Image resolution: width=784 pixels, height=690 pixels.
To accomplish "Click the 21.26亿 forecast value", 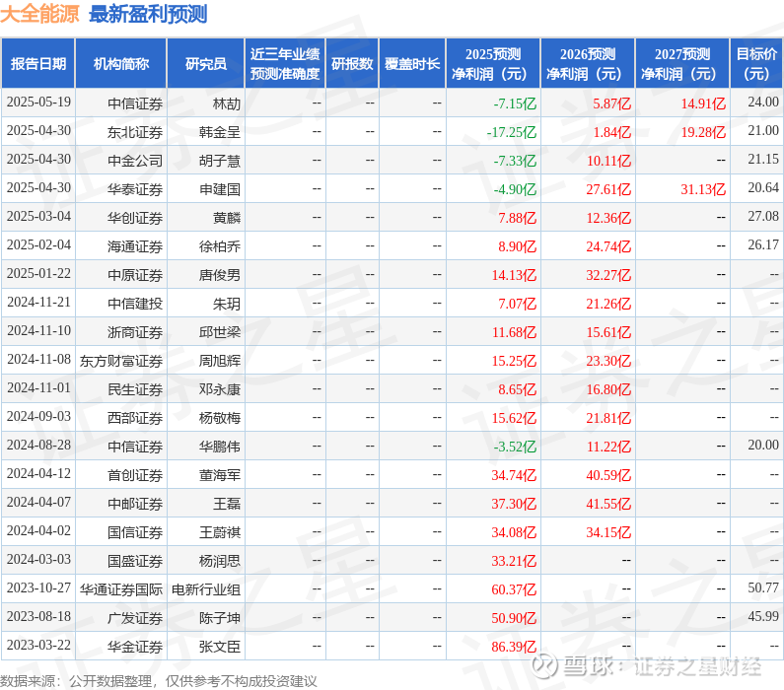I will click(608, 304).
